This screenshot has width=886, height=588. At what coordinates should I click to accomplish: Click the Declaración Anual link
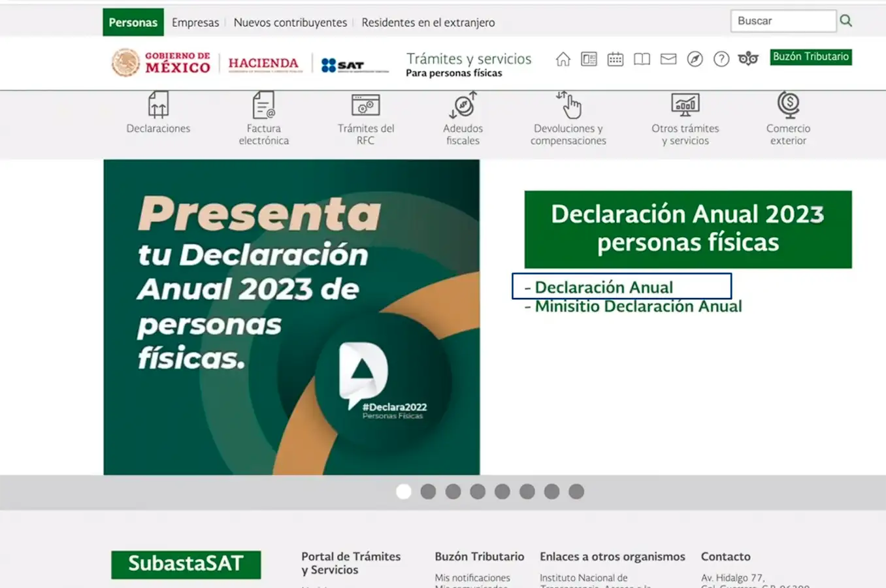[x=604, y=287]
